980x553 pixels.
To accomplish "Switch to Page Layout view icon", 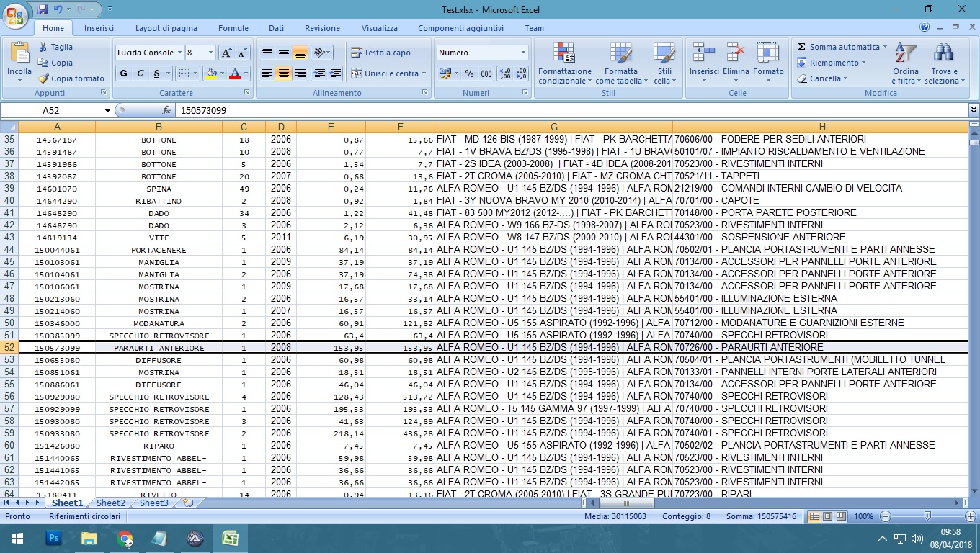I will (829, 516).
